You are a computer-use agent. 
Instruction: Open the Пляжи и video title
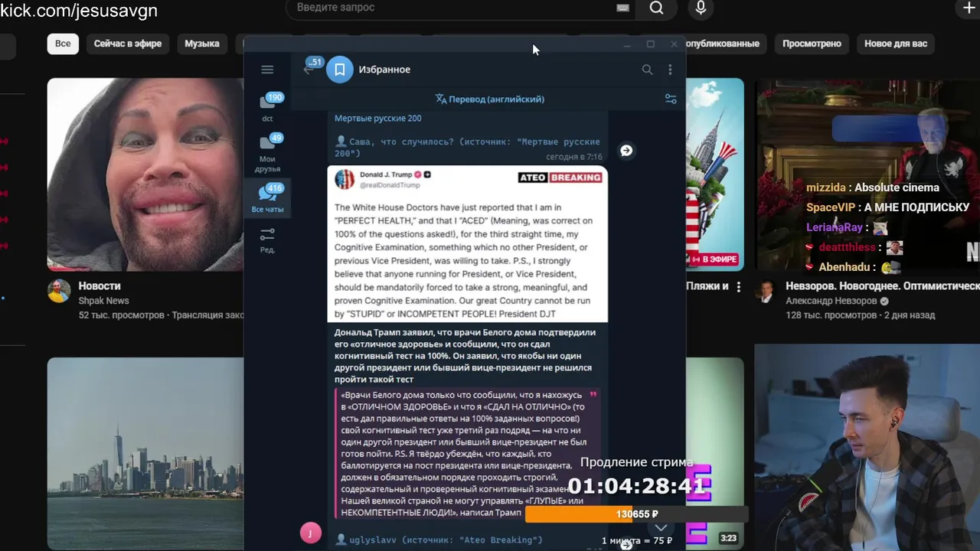707,285
